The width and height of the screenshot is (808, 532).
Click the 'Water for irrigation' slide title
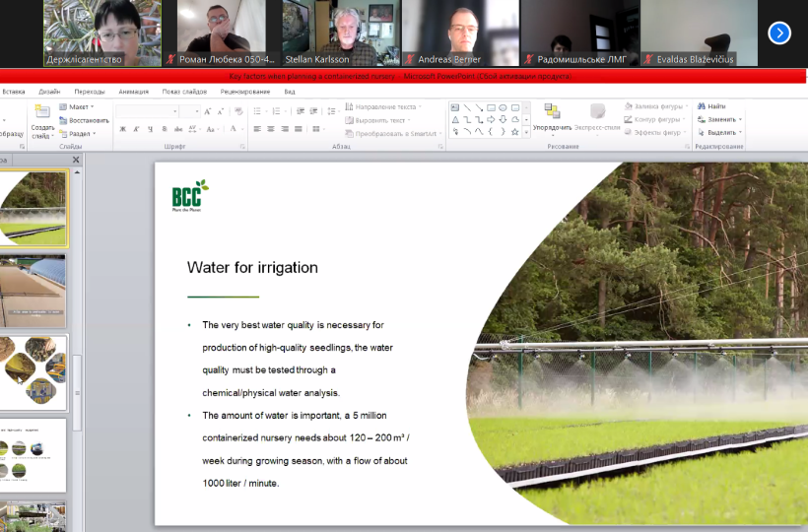point(252,267)
